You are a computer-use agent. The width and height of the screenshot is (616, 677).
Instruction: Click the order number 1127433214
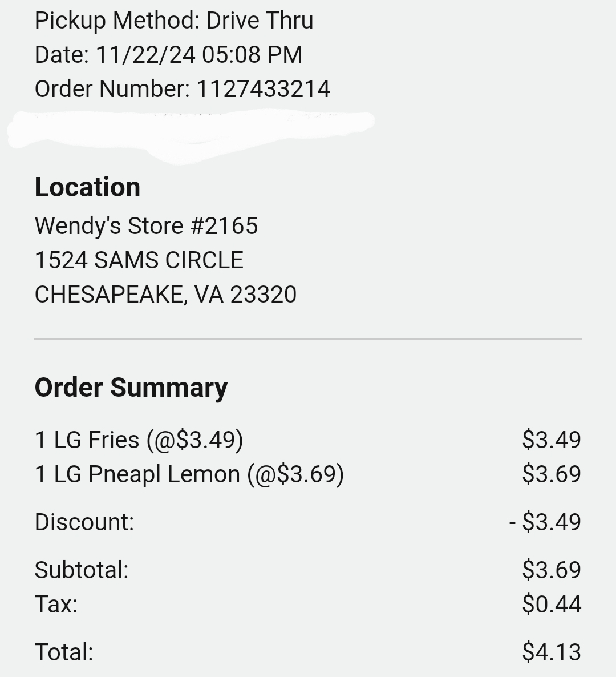pyautogui.click(x=263, y=89)
